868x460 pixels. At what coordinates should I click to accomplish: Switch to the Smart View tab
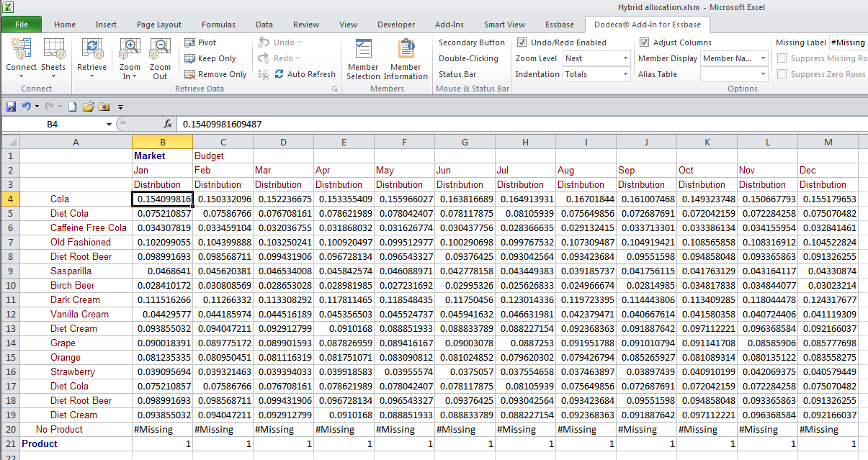coord(504,24)
